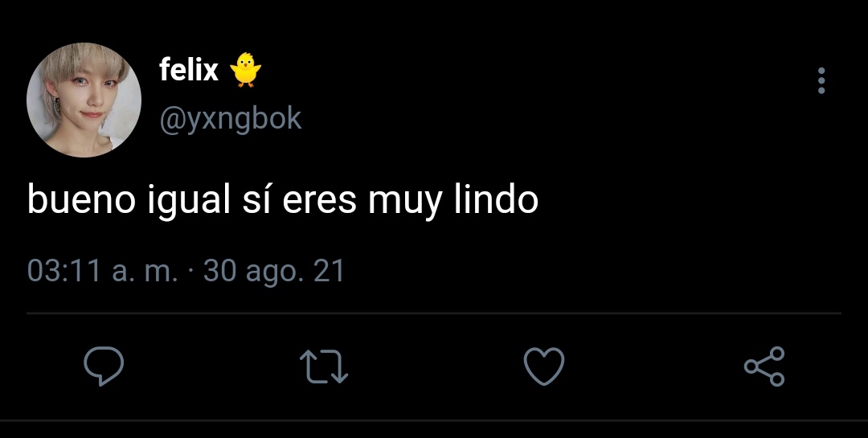
Task: Click the word 'lindo' in the tweet
Action: [x=496, y=199]
